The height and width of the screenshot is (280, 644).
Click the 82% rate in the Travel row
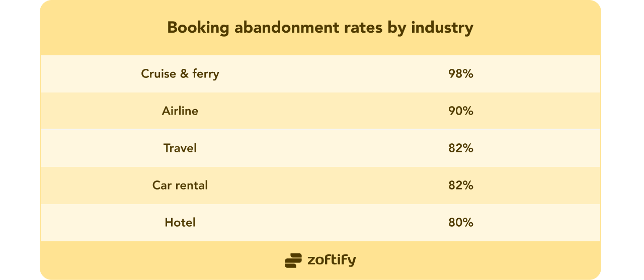pos(461,148)
